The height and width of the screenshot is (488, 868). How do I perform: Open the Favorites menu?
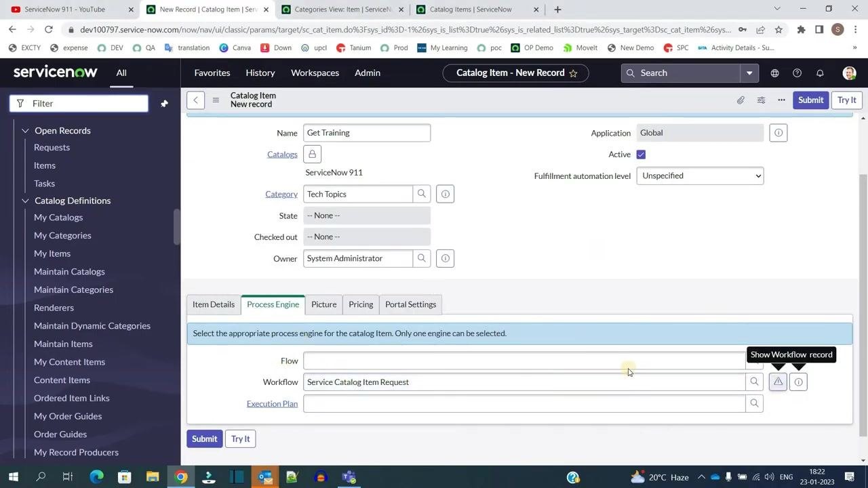212,73
